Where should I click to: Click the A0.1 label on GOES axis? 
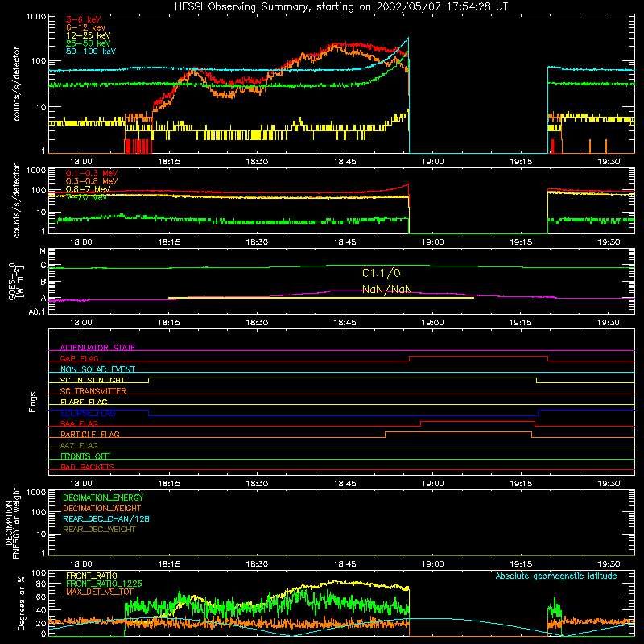click(x=37, y=312)
